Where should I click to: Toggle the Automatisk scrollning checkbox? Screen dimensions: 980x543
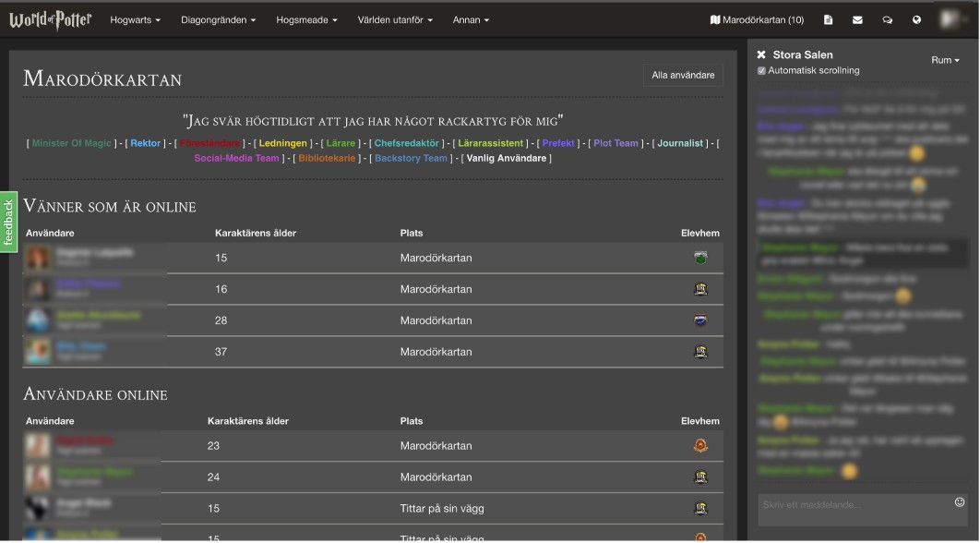pyautogui.click(x=762, y=70)
